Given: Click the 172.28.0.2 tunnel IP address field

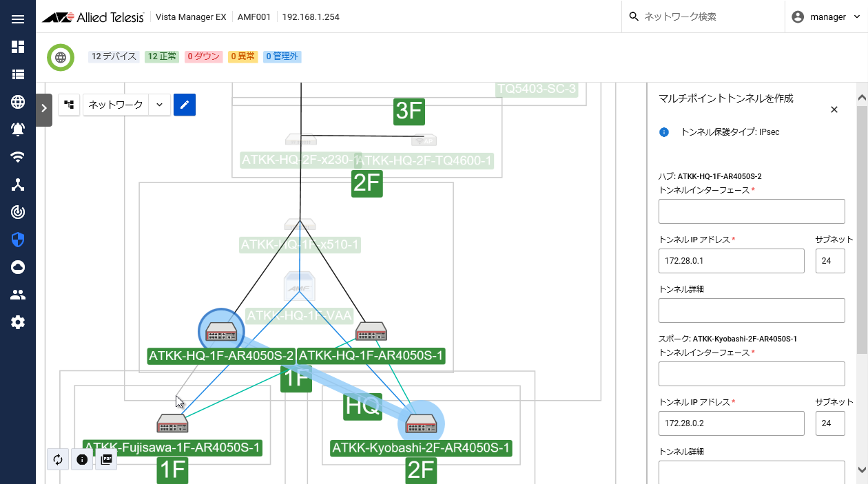Looking at the screenshot, I should (731, 423).
